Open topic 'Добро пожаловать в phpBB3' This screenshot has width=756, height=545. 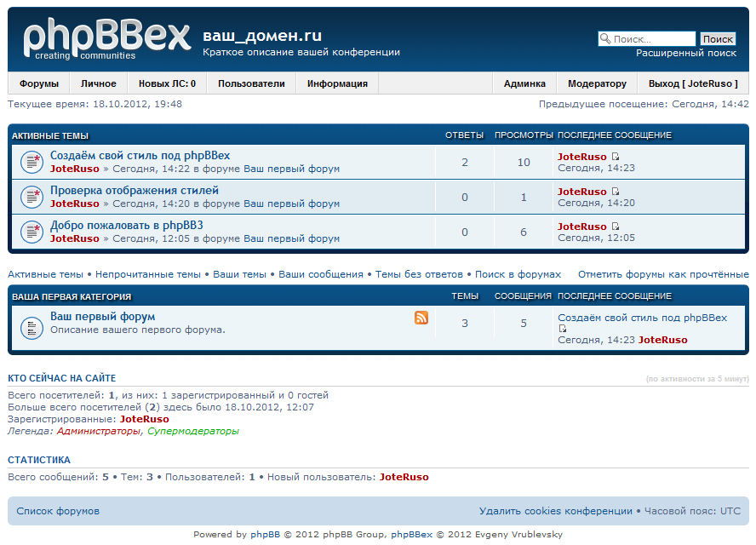[x=126, y=225]
